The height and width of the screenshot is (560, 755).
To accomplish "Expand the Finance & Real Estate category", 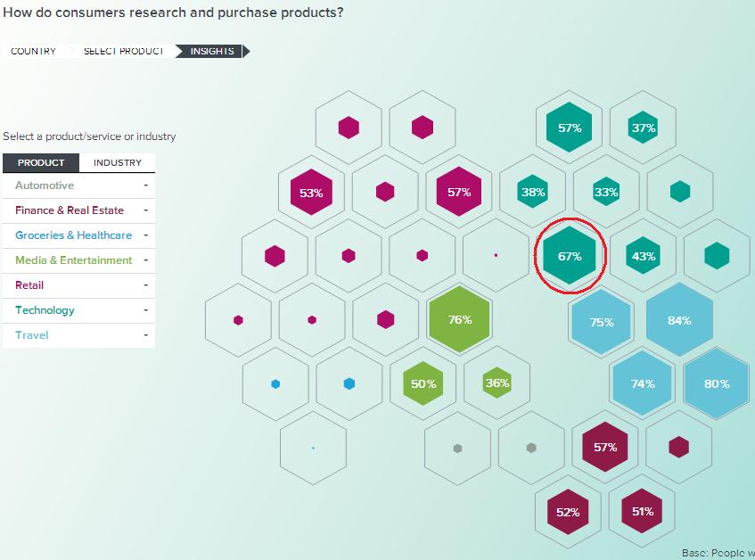I will [79, 210].
